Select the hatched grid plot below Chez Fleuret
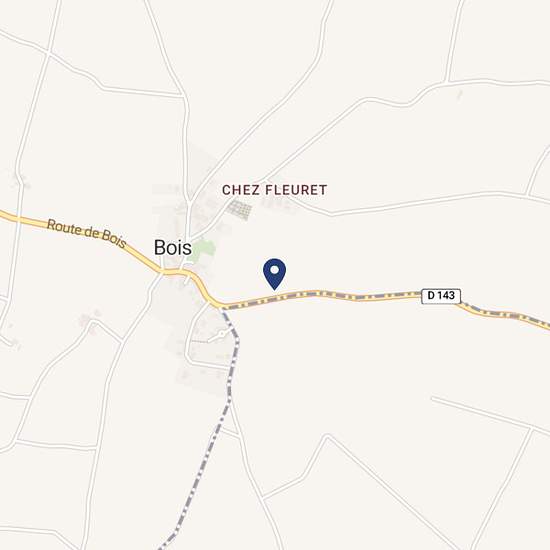Image resolution: width=550 pixels, height=550 pixels. pyautogui.click(x=240, y=210)
